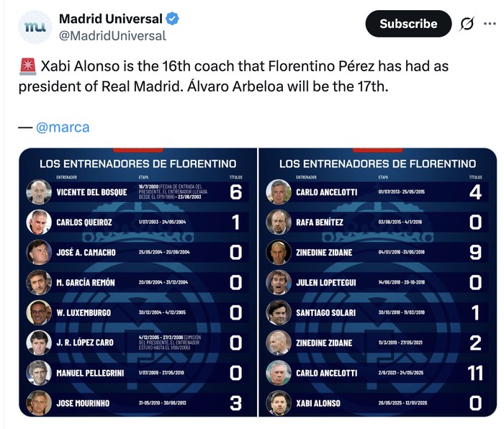Click the Madrid Universal profile avatar

34,27
